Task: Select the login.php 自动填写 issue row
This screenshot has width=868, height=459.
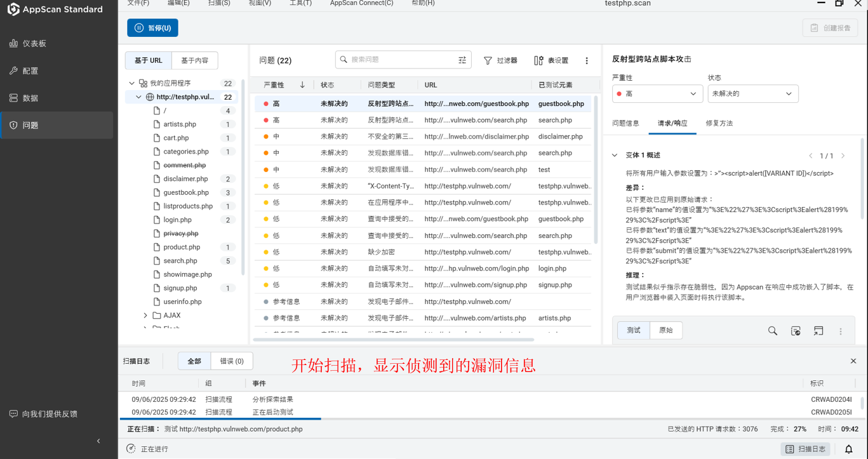Action: [x=423, y=269]
